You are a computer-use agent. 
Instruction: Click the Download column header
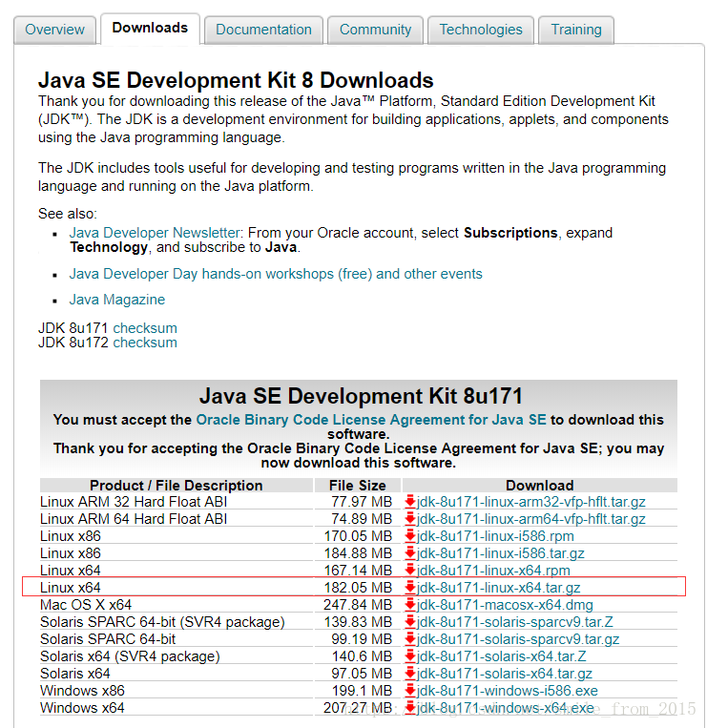(x=540, y=486)
